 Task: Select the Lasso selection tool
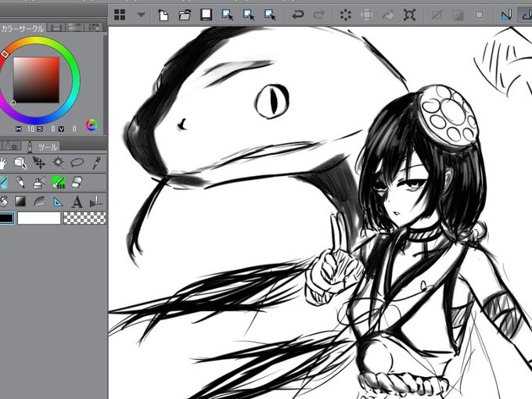[x=77, y=163]
